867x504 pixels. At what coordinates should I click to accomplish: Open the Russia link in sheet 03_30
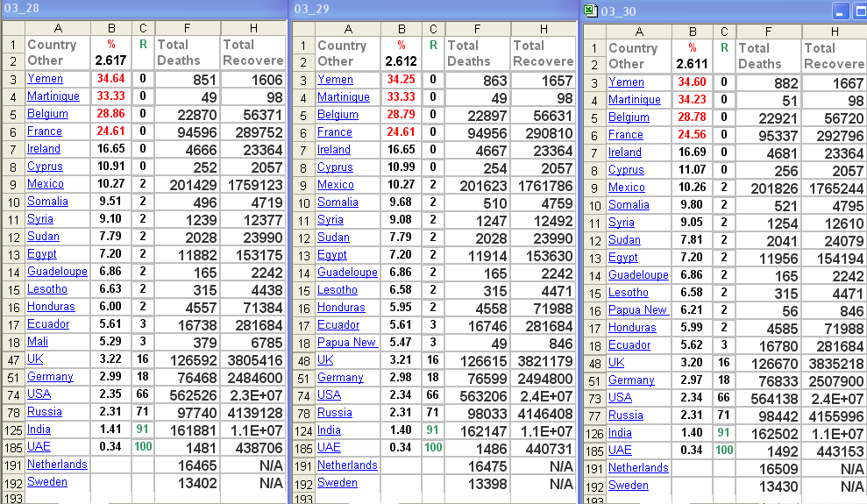point(625,415)
